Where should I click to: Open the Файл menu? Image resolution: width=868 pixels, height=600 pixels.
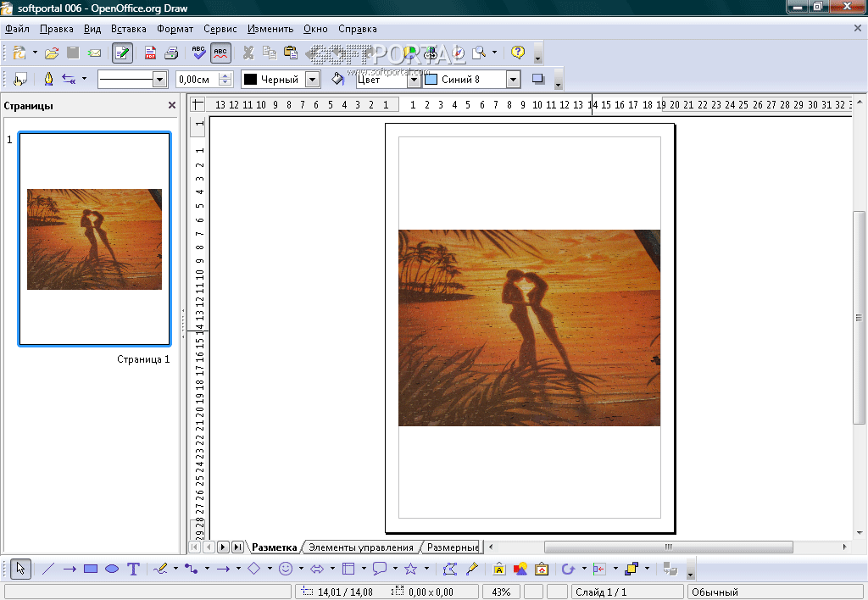(17, 29)
